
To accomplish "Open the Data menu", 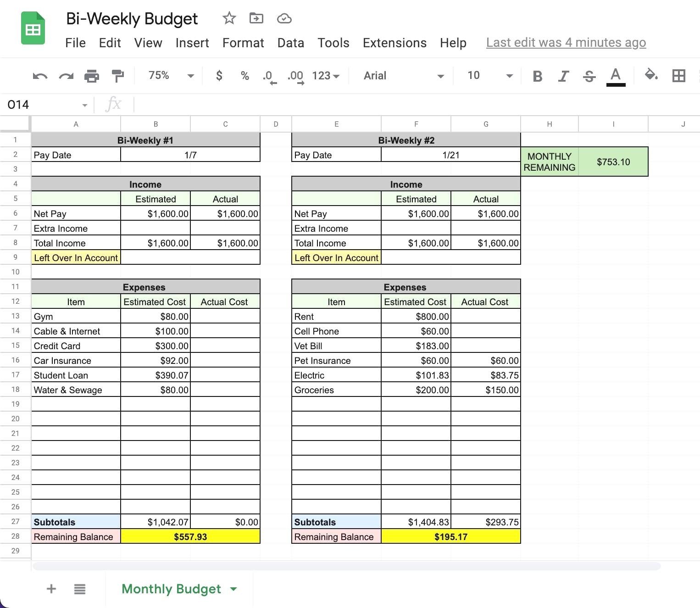I will click(290, 43).
